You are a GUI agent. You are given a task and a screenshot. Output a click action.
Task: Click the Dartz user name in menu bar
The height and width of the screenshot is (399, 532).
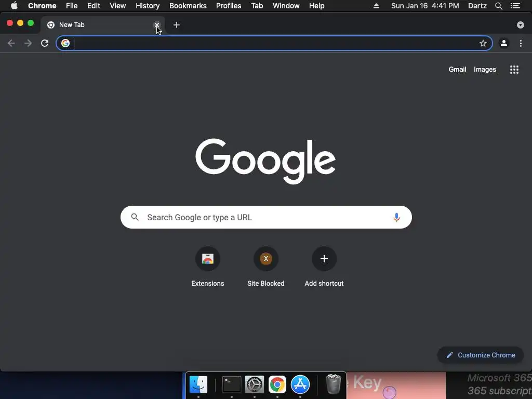[477, 6]
